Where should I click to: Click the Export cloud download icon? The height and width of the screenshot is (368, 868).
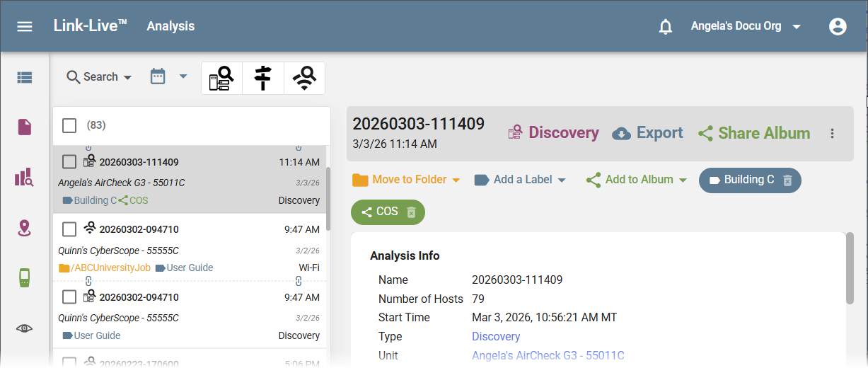(x=621, y=134)
